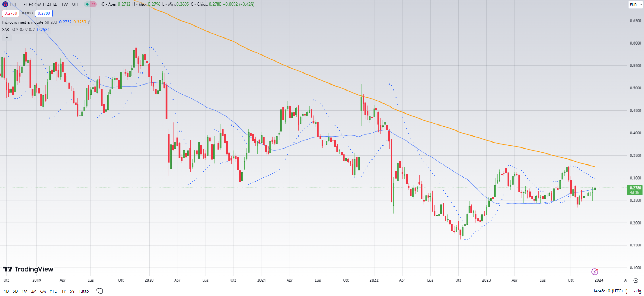Select the 6M time range

pyautogui.click(x=43, y=291)
